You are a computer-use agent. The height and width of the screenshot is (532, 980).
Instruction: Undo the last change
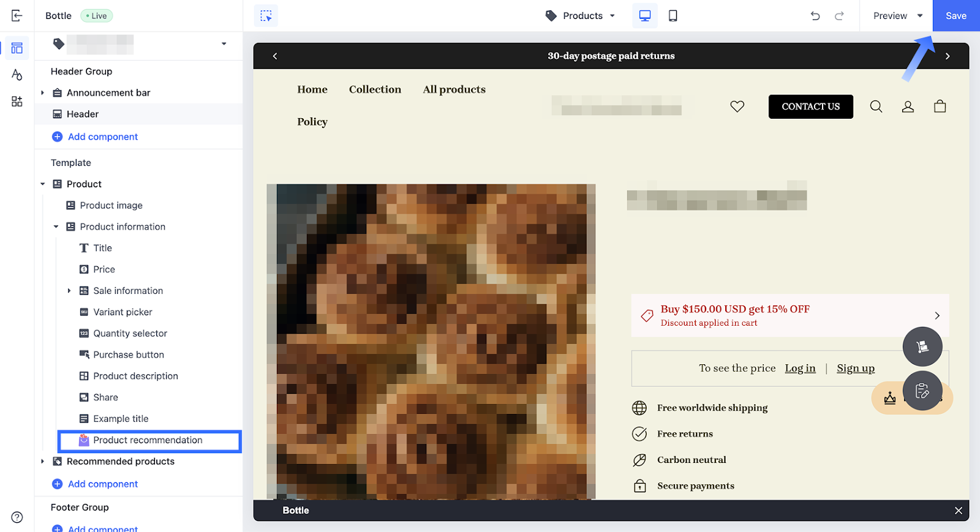click(815, 16)
